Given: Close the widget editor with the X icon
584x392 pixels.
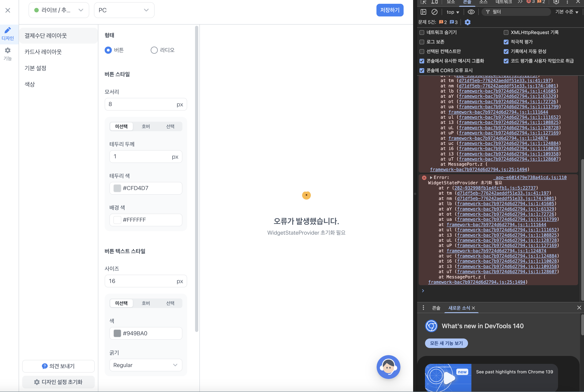Looking at the screenshot, I should [x=8, y=10].
